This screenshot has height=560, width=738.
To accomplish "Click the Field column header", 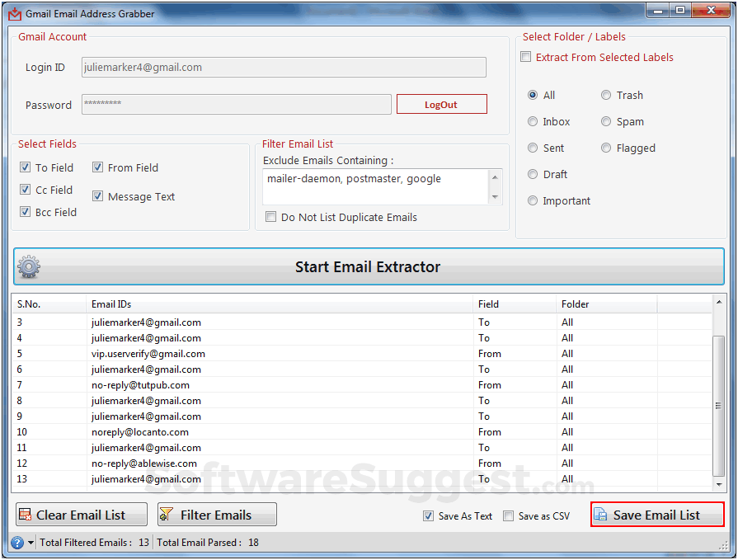I will (x=515, y=304).
